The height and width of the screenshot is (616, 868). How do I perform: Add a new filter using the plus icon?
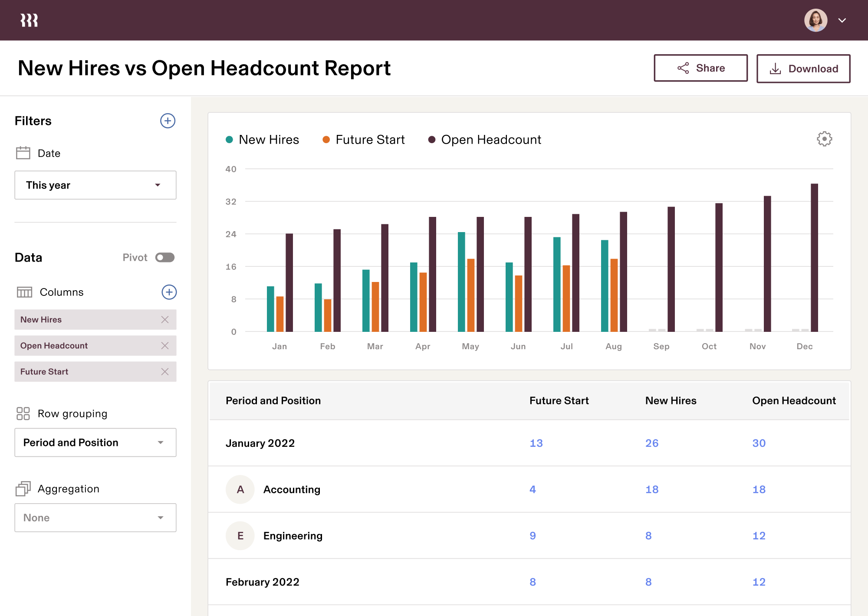(x=168, y=121)
